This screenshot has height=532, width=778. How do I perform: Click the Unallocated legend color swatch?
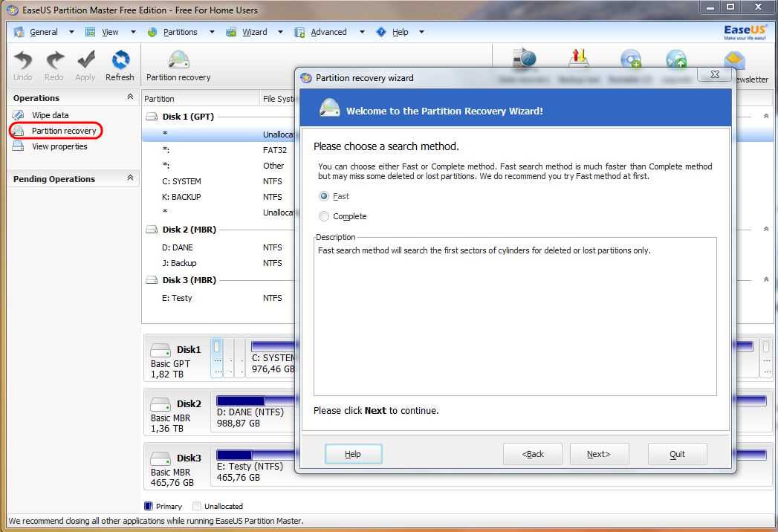(x=196, y=506)
